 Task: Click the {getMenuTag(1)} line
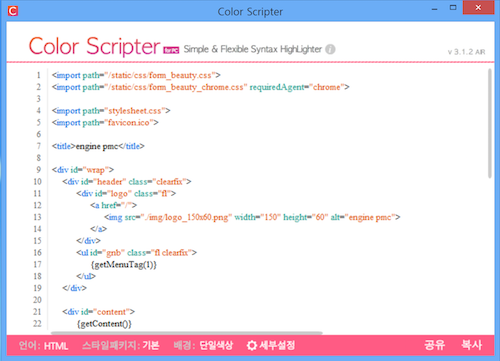pyautogui.click(x=123, y=265)
